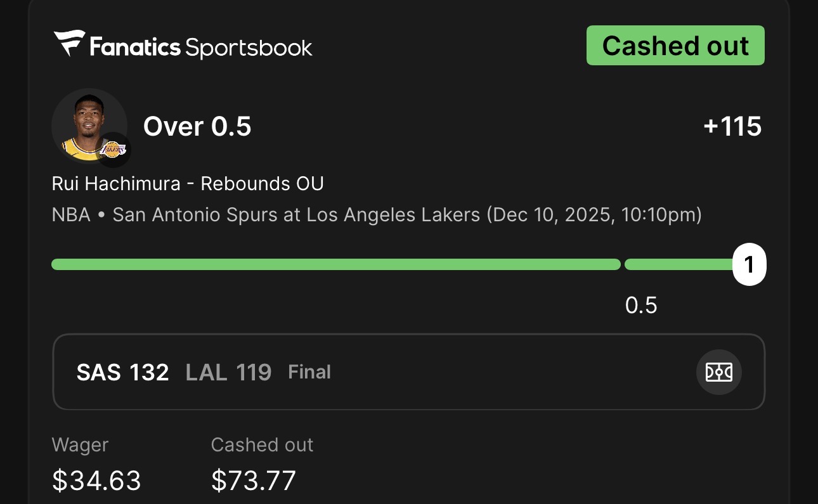Click the 0.5 threshold label
The width and height of the screenshot is (818, 504).
point(641,306)
